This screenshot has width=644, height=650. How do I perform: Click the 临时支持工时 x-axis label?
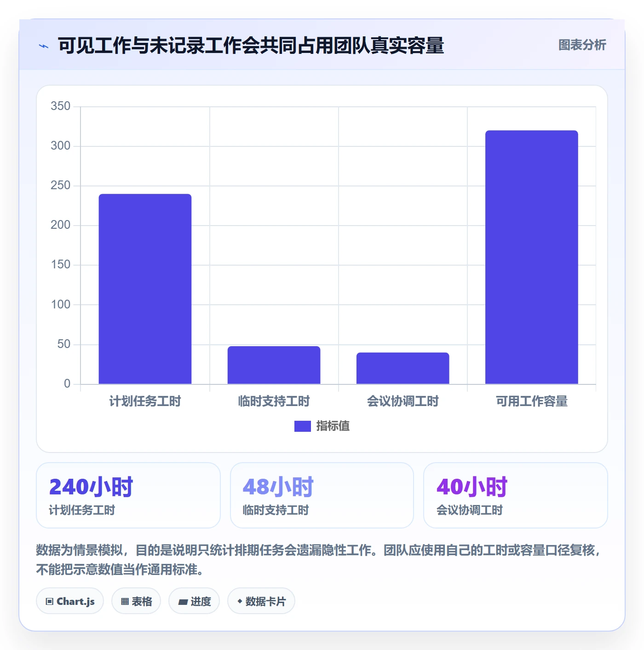point(274,401)
